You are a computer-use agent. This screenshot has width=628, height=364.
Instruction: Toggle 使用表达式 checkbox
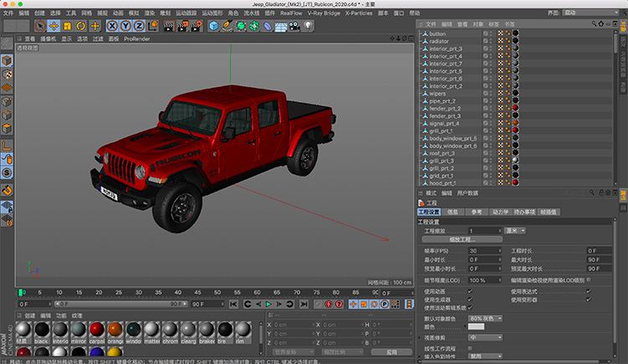coord(589,291)
